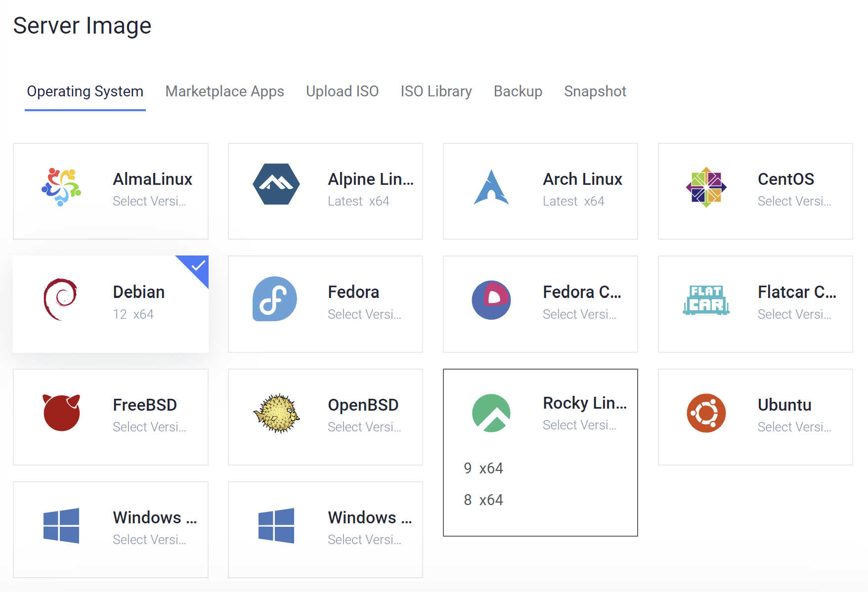Expand Flatcar Select Version dropdown
The image size is (868, 592).
[794, 314]
